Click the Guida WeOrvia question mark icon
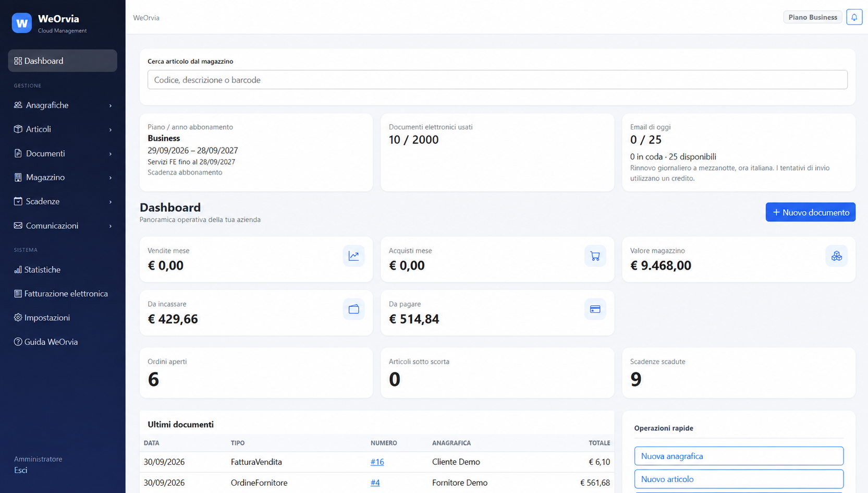Image resolution: width=868 pixels, height=493 pixels. (18, 342)
